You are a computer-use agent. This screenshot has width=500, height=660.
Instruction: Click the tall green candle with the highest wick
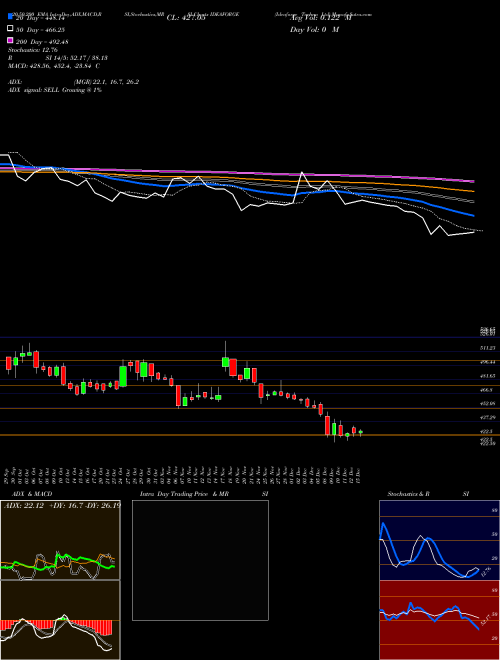(226, 362)
